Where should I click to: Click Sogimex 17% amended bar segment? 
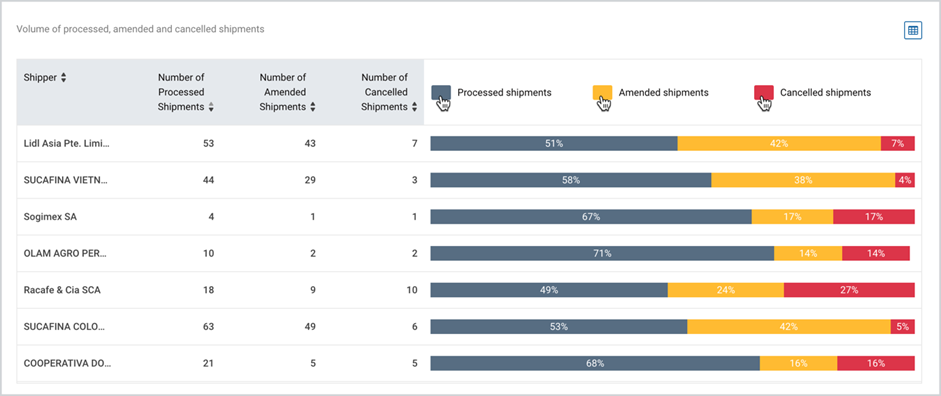pos(792,217)
